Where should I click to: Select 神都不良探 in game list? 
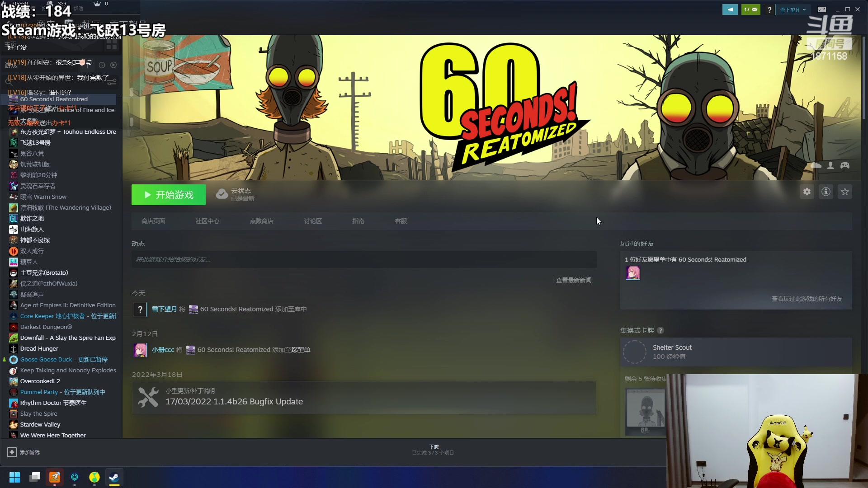(35, 240)
